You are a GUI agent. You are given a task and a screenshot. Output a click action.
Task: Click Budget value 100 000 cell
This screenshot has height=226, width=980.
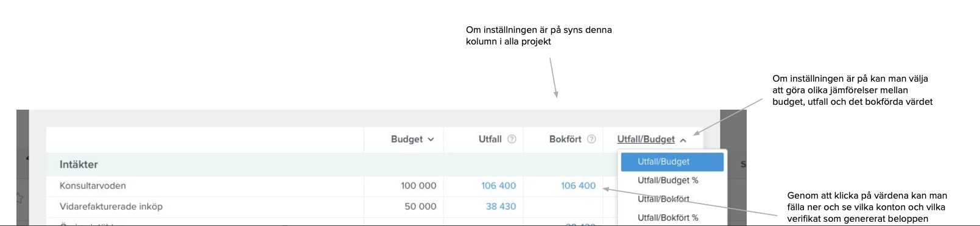coord(418,186)
